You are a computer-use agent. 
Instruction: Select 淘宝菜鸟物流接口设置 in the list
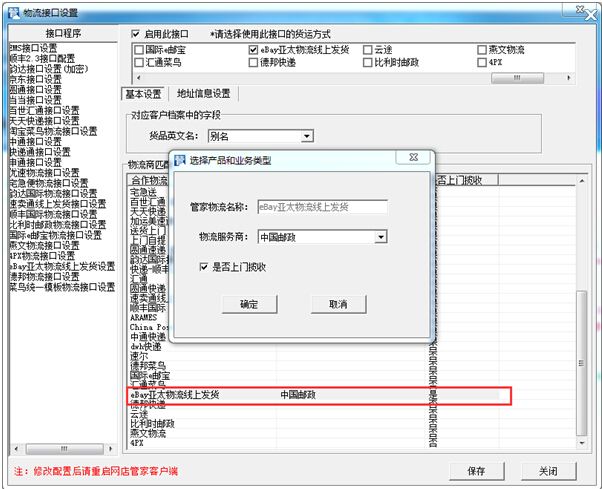[53, 131]
